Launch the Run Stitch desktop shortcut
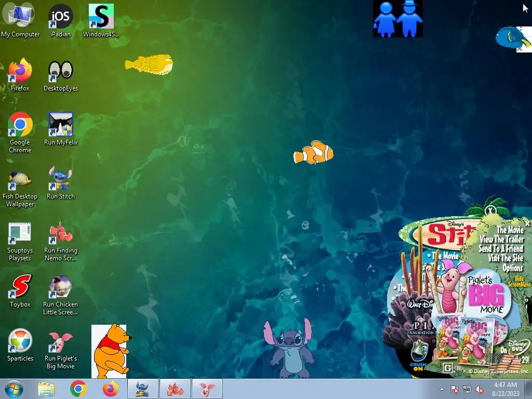The height and width of the screenshot is (399, 532). [x=60, y=183]
